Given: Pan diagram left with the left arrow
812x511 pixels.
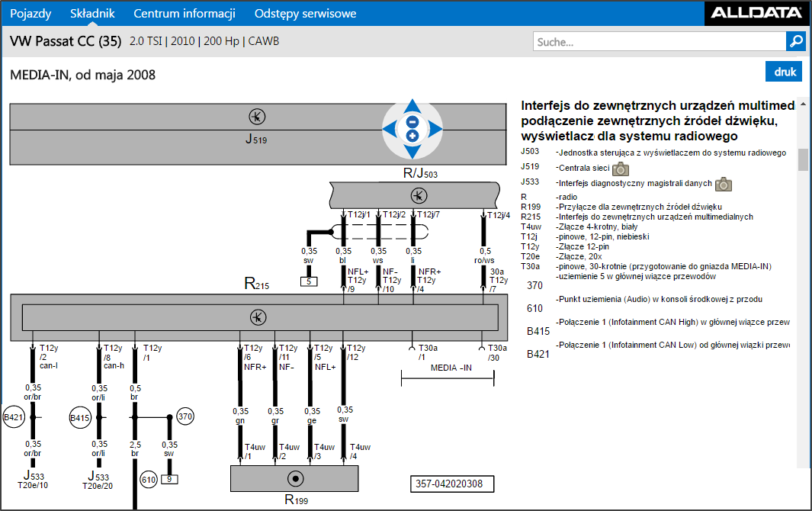Looking at the screenshot, I should pyautogui.click(x=390, y=129).
